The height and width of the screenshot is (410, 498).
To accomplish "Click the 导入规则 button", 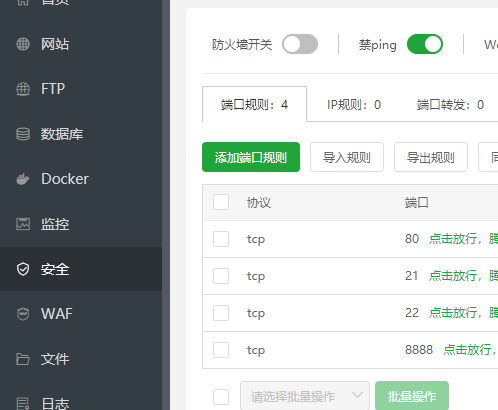I will (x=347, y=157).
